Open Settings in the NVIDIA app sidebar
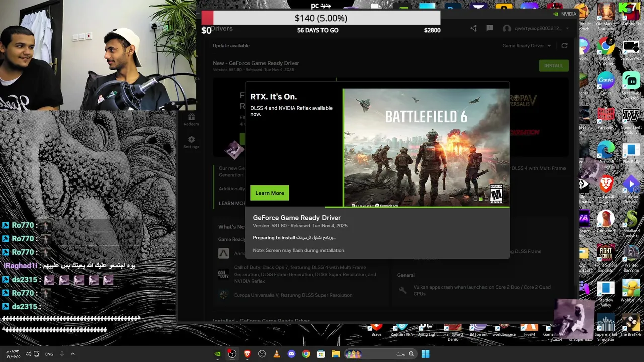644x362 pixels. coord(191,142)
